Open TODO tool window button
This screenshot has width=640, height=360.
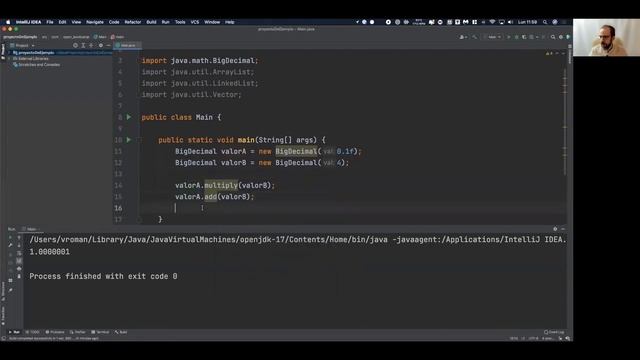click(x=33, y=332)
